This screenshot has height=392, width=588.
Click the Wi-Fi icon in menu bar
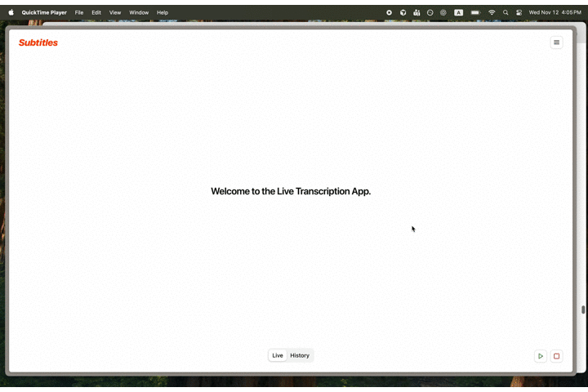click(x=492, y=12)
